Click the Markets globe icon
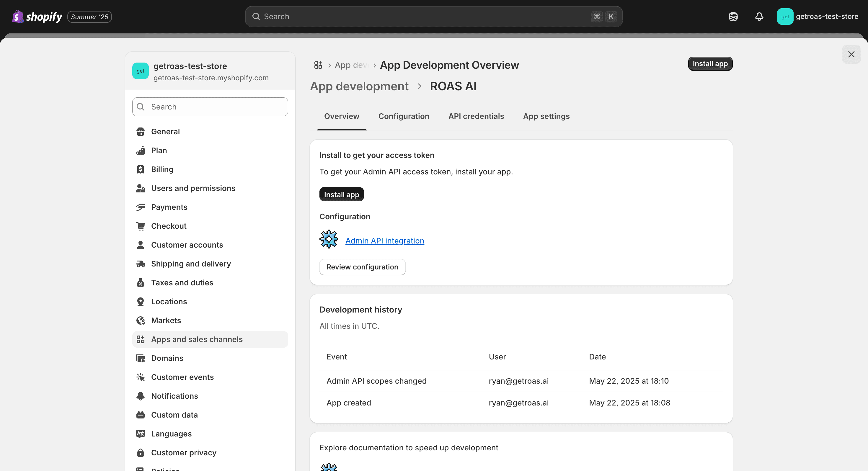This screenshot has width=868, height=471. pos(141,320)
